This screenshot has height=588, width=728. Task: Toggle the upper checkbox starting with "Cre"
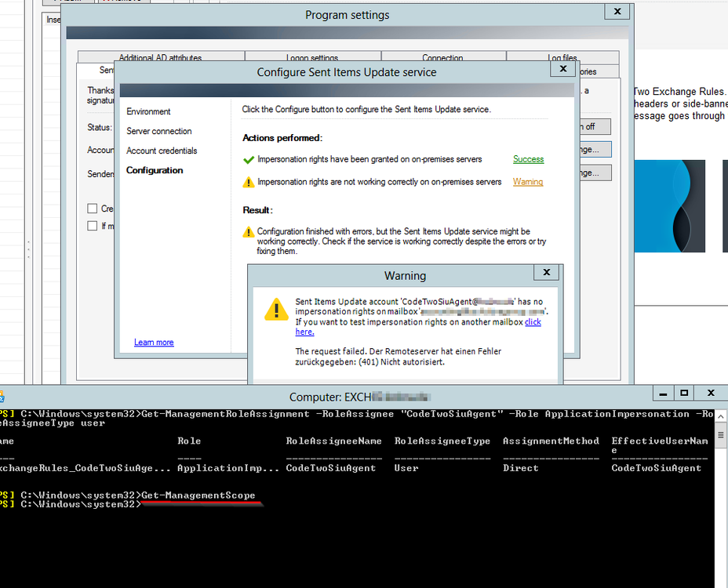pyautogui.click(x=93, y=209)
